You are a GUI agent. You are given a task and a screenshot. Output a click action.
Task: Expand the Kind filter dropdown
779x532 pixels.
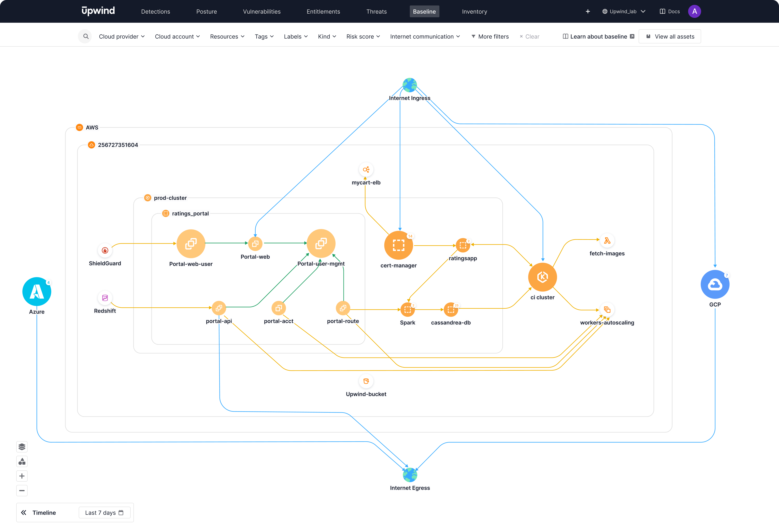[x=327, y=36]
